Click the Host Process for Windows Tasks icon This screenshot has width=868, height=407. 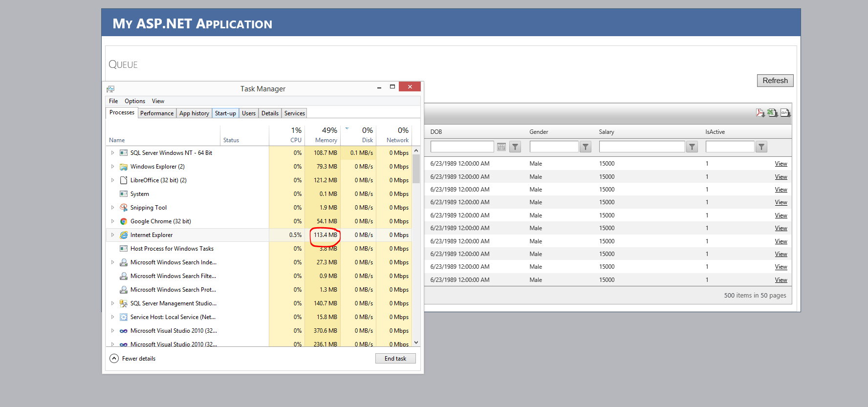point(124,249)
